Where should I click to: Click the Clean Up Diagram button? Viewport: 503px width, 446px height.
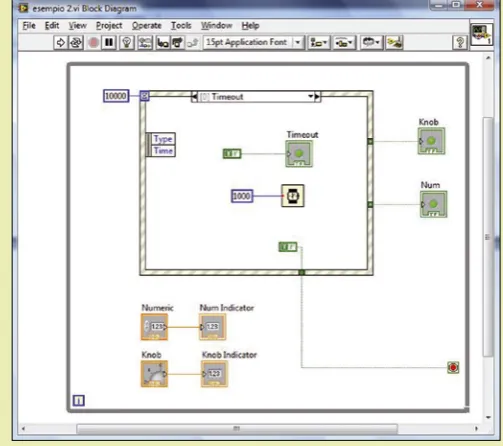click(x=394, y=43)
